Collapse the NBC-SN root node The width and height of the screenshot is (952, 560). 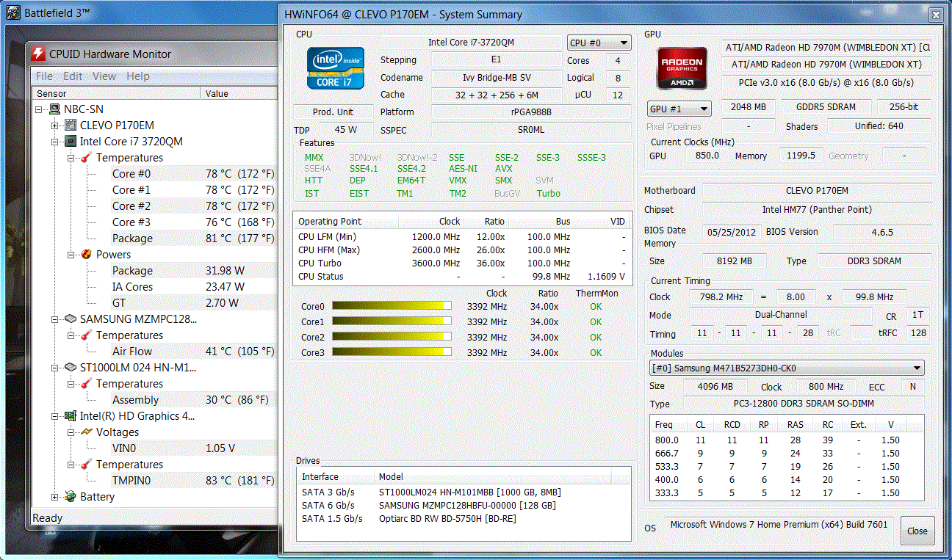[39, 109]
